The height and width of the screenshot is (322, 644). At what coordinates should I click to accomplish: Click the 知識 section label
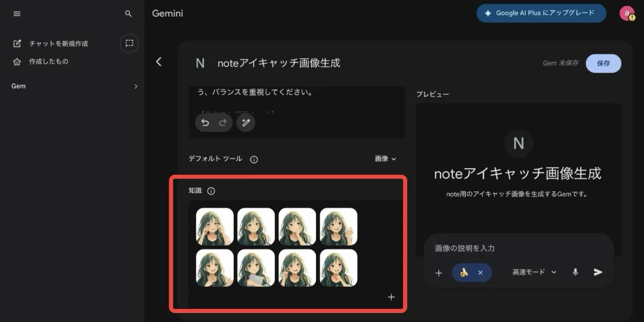(195, 191)
